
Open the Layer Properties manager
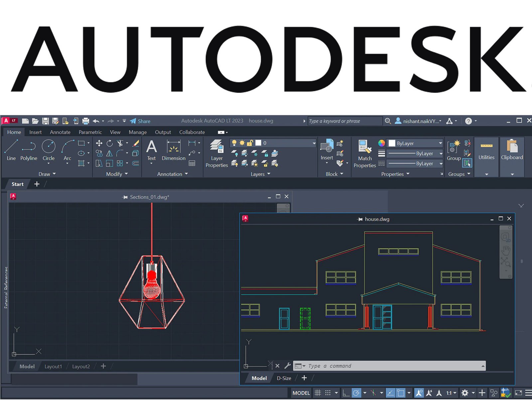tap(216, 153)
